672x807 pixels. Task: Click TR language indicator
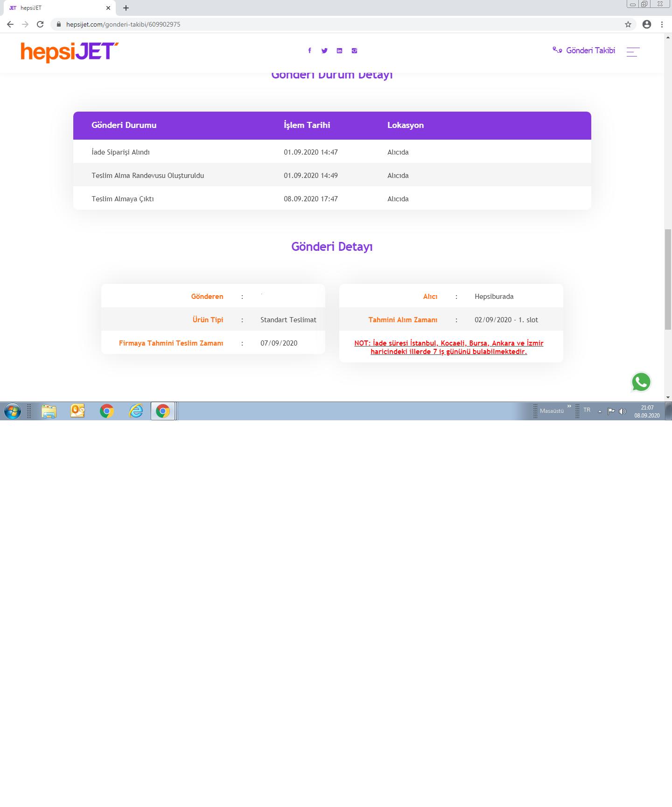point(587,410)
